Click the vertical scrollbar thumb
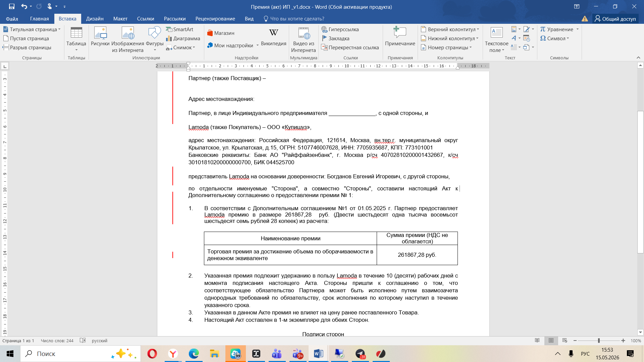Viewport: 644px width, 362px height. pyautogui.click(x=640, y=182)
